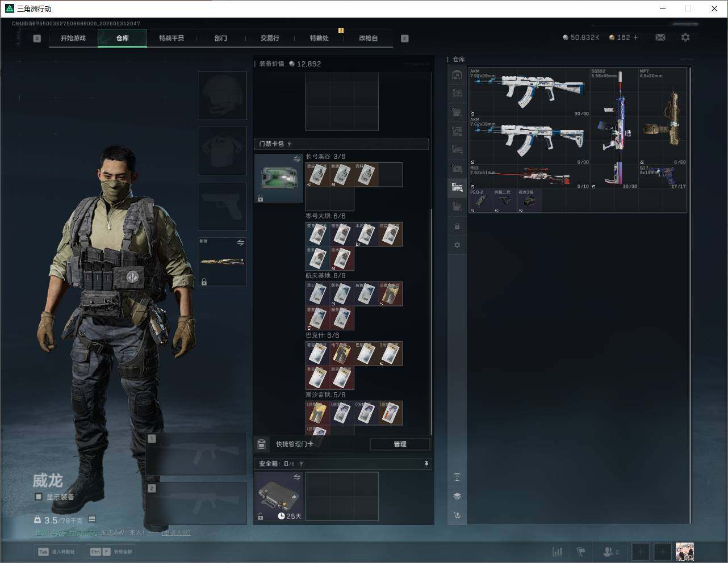Open the player avatar in bottom right
Image resolution: width=728 pixels, height=563 pixels.
(x=685, y=552)
